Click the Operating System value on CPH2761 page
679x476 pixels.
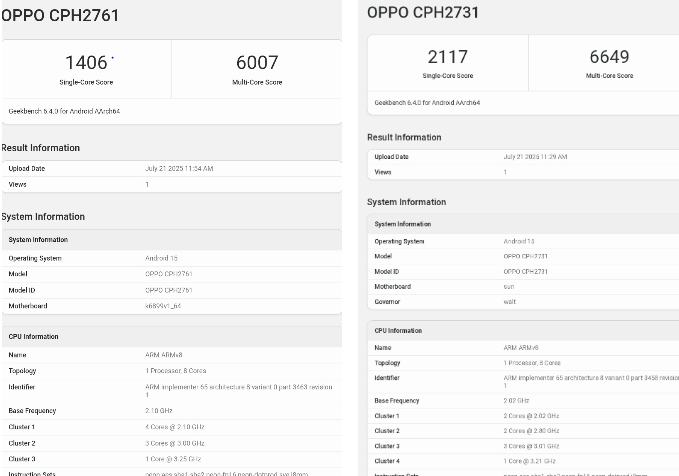click(x=161, y=258)
